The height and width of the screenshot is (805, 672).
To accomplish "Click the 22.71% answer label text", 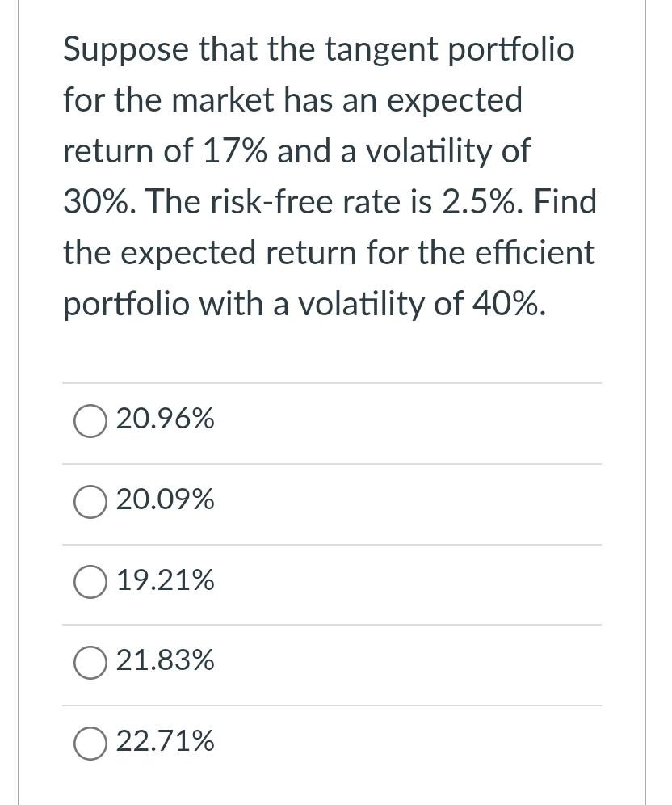I will [x=165, y=741].
